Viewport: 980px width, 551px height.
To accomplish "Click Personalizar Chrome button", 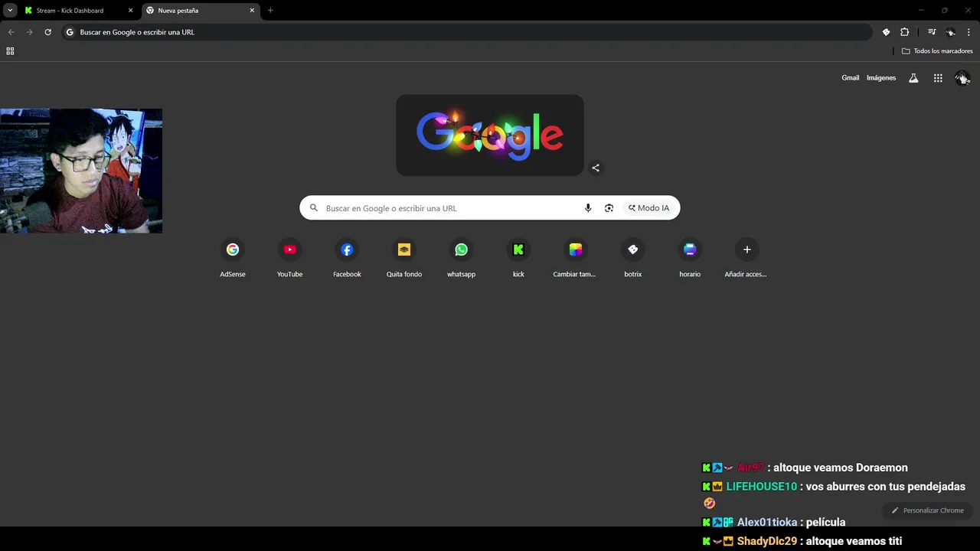I will point(927,510).
